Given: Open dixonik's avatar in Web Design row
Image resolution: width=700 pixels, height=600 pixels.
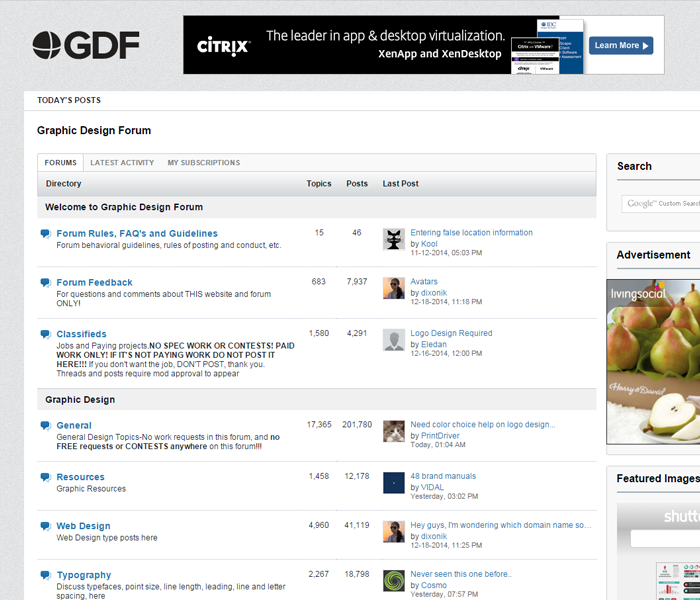Looking at the screenshot, I should (x=394, y=532).
